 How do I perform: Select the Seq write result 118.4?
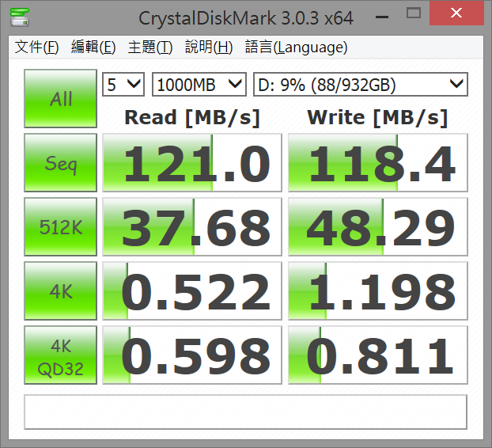coord(378,162)
